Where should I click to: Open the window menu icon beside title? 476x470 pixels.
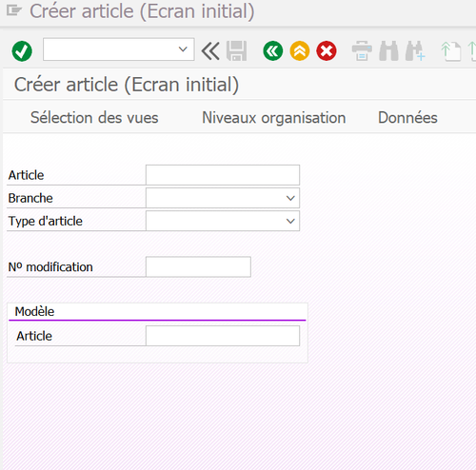[14, 11]
